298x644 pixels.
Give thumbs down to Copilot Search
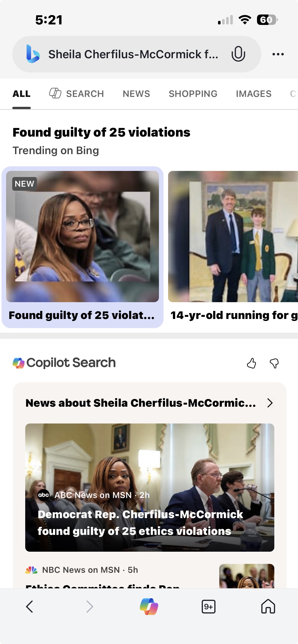click(x=274, y=363)
